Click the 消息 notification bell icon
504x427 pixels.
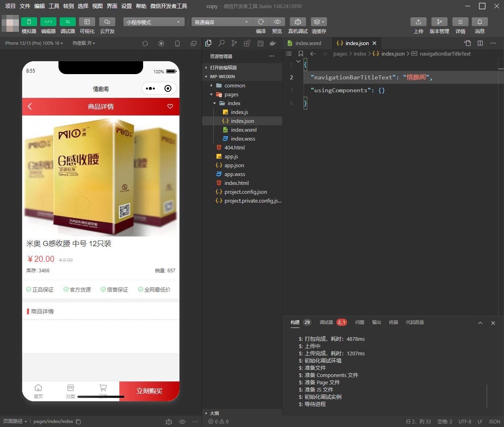pos(479,22)
